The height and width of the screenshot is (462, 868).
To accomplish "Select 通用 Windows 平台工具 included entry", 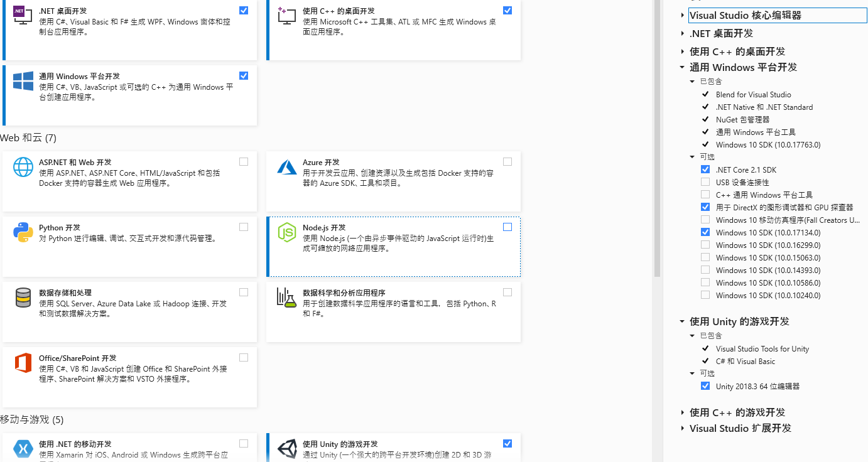I will coord(756,132).
